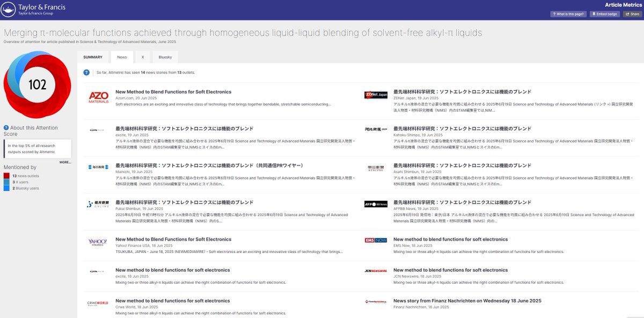The height and width of the screenshot is (318, 644).
Task: Click 'Altmetric has seen 14 news stories' text
Action: point(145,72)
